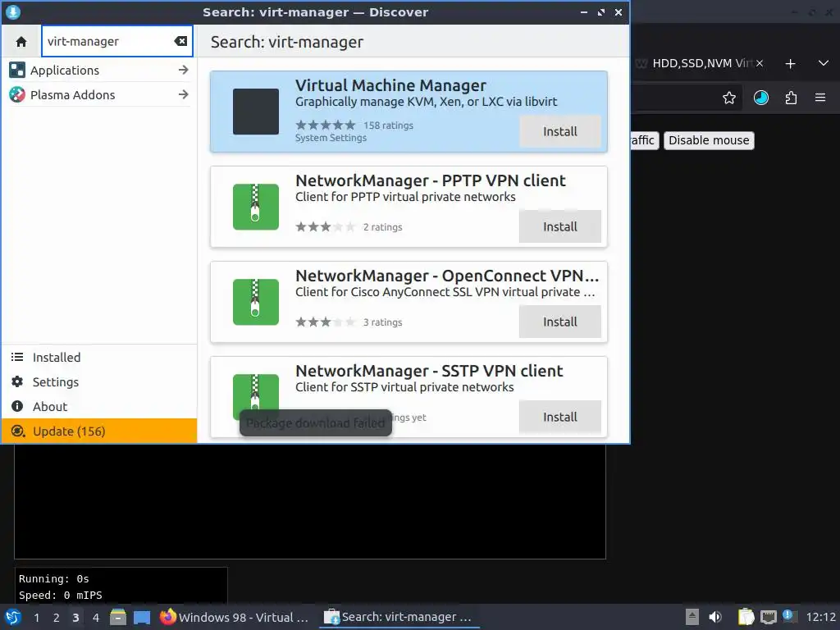Open Discover Settings page
The image size is (840, 630).
pos(99,382)
